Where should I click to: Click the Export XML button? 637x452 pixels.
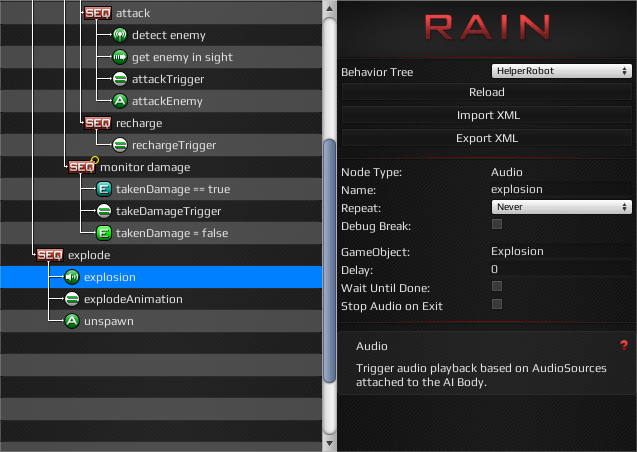[x=487, y=138]
